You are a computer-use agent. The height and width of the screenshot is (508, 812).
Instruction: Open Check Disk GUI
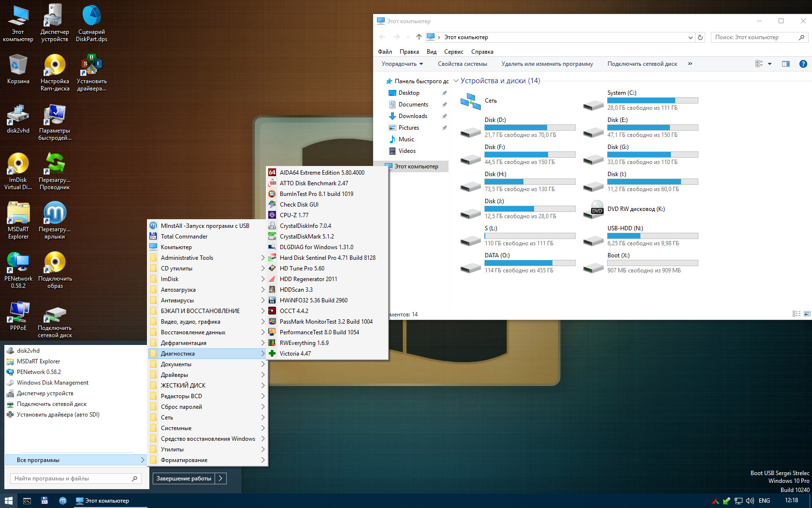click(327, 205)
